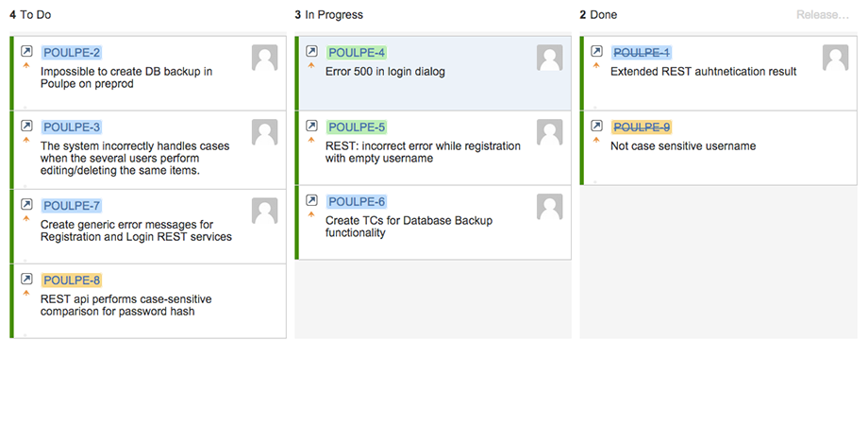Select the 'Create TCs for Database Backup' card
This screenshot has width=868, height=425.
[433, 222]
